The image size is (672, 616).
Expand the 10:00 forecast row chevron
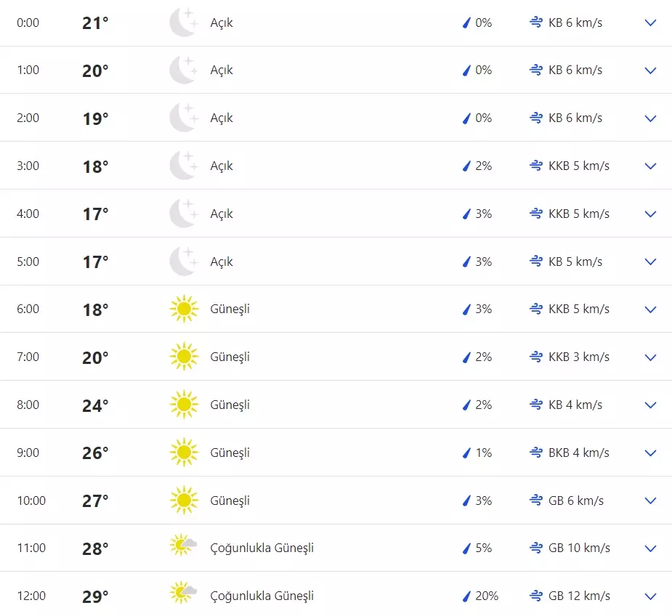click(x=650, y=500)
